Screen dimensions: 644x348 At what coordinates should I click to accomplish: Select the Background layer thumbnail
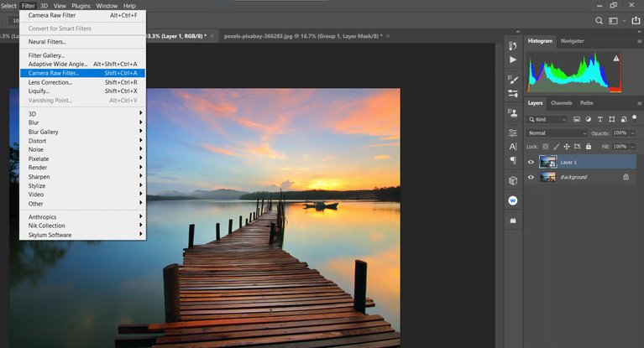(547, 177)
